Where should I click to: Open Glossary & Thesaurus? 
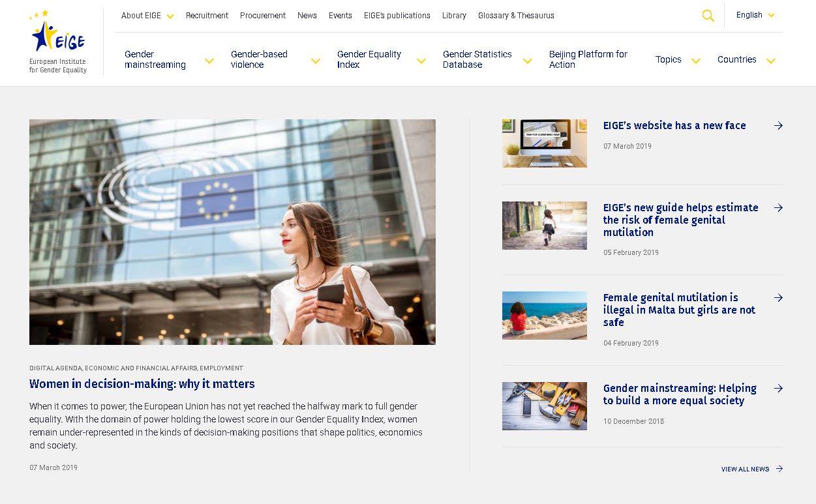pyautogui.click(x=516, y=16)
